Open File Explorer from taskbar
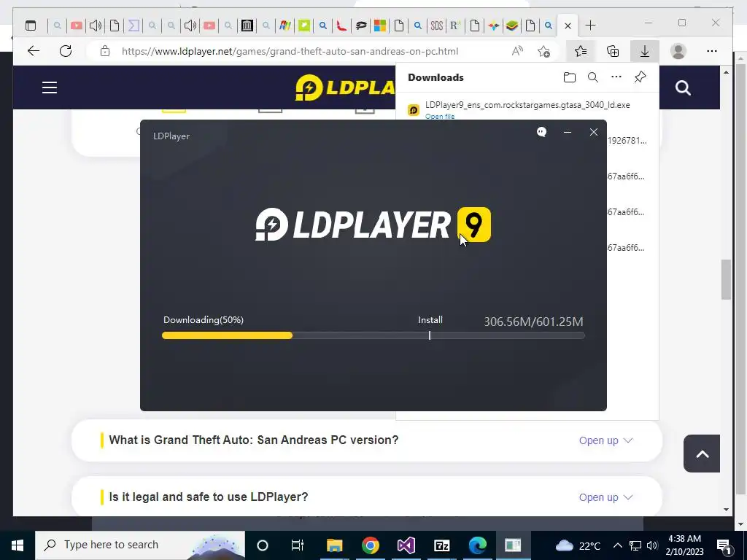 [334, 545]
